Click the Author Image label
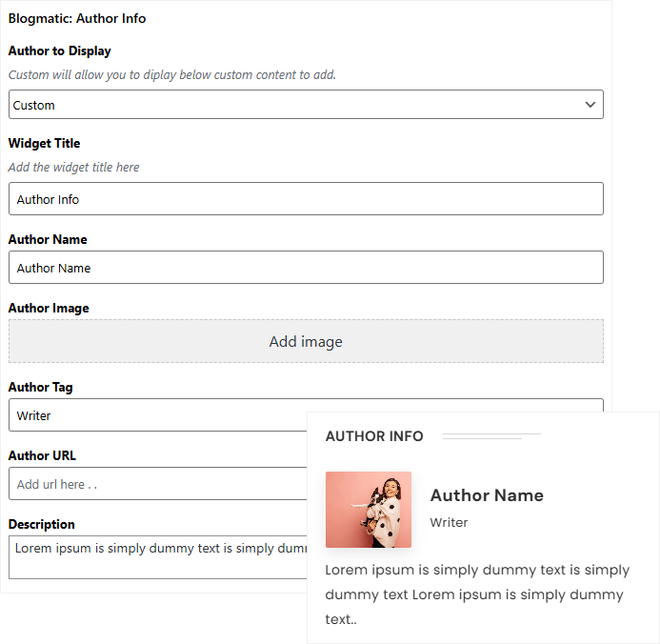The height and width of the screenshot is (644, 660). pos(49,308)
